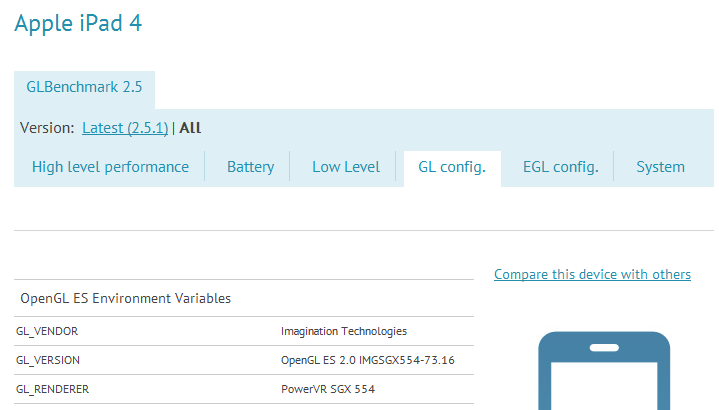Select the Latest (2.5.1) version link
The height and width of the screenshot is (410, 719).
pos(125,128)
